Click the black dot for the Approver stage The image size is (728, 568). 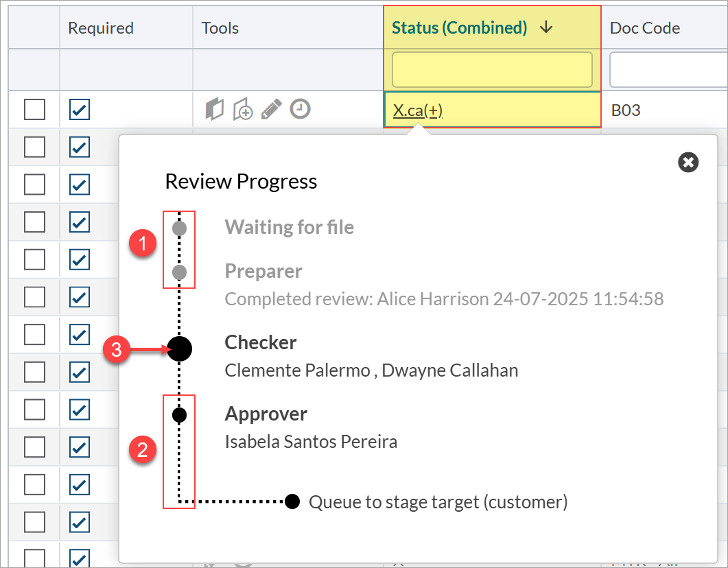pos(179,415)
